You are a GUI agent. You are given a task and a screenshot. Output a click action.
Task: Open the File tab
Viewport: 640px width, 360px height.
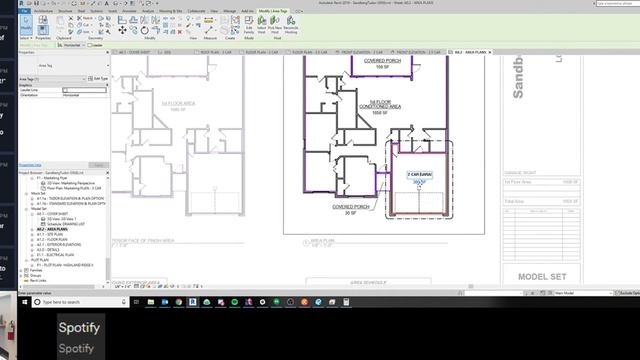24,11
